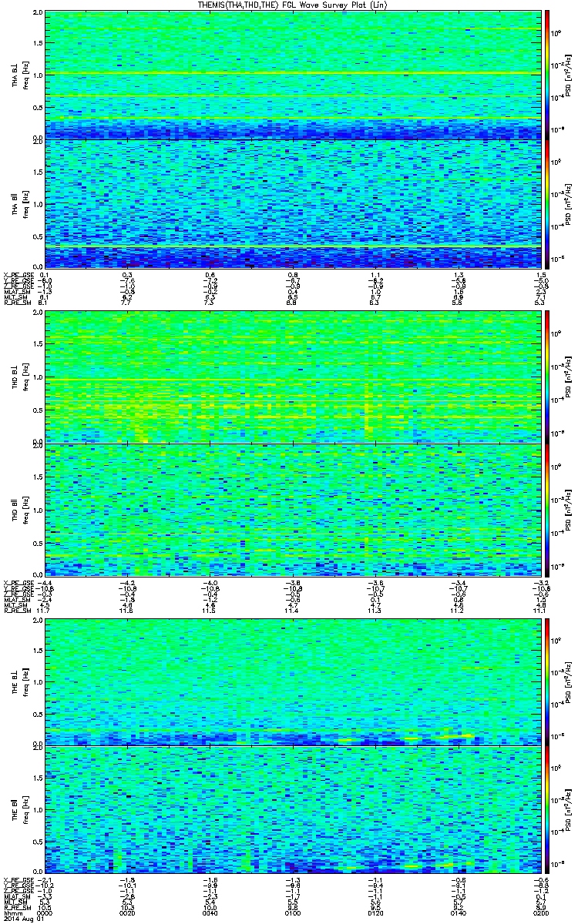This screenshot has width=578, height=924.
Task: Click the 'THA B∥ freq [Hz]' y-axis label
Action: click(x=19, y=203)
